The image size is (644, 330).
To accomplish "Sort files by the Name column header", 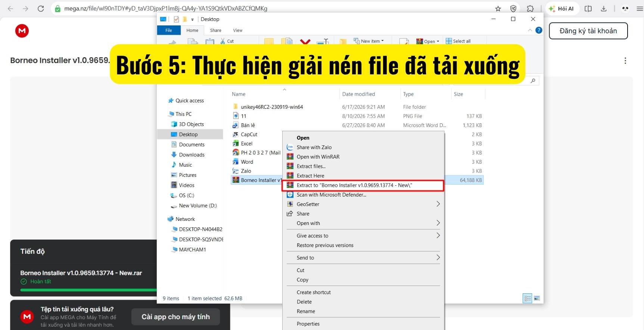I will click(x=239, y=94).
